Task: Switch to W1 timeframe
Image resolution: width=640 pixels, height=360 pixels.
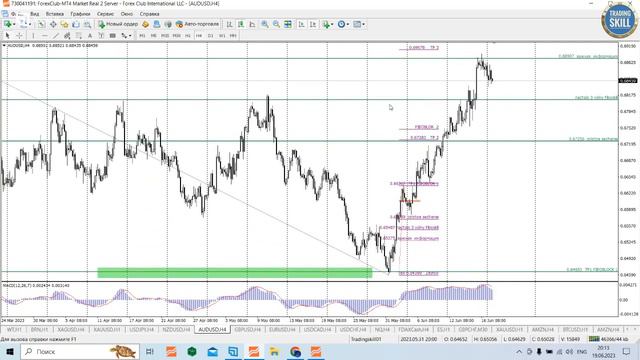Action: (x=222, y=36)
